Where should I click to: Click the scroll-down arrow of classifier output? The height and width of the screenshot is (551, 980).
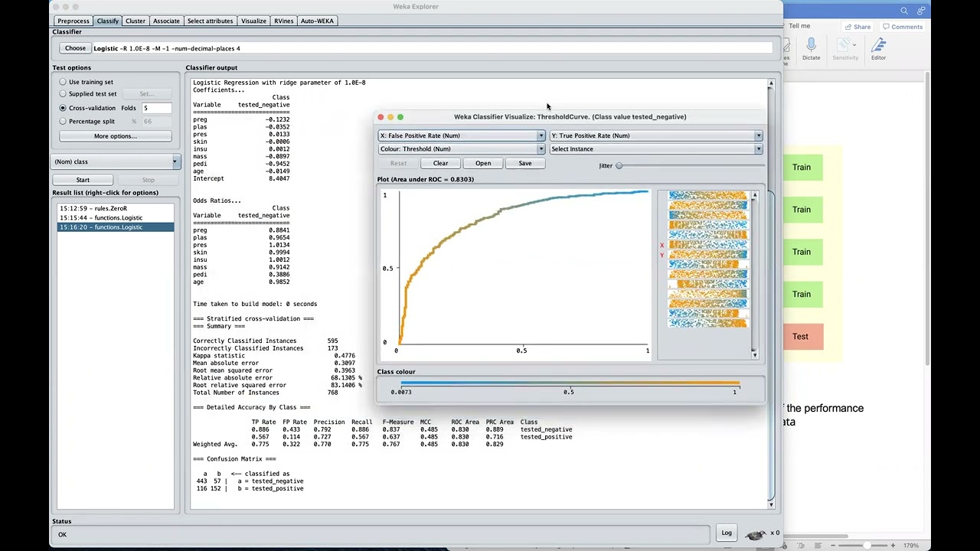point(771,504)
